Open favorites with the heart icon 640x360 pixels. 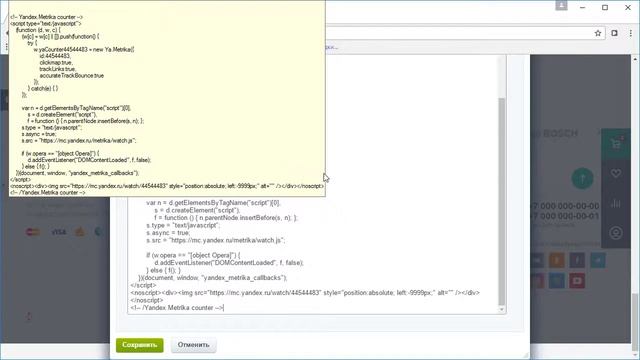click(x=616, y=173)
